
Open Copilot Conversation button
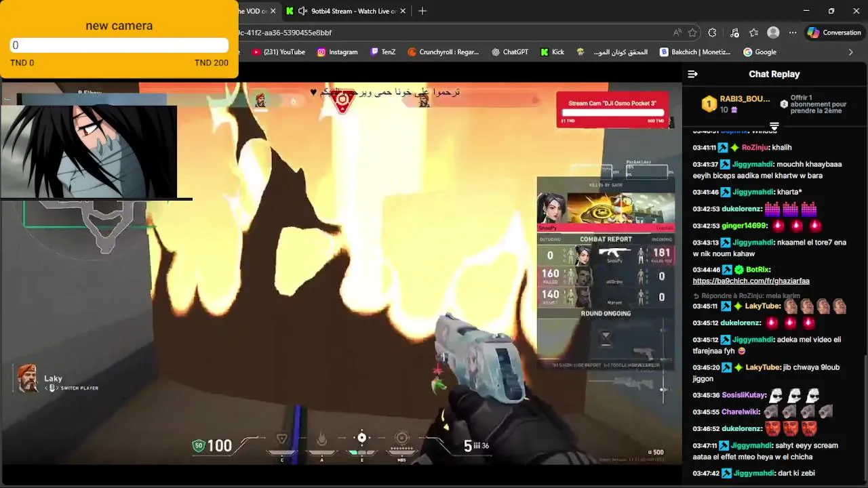834,33
